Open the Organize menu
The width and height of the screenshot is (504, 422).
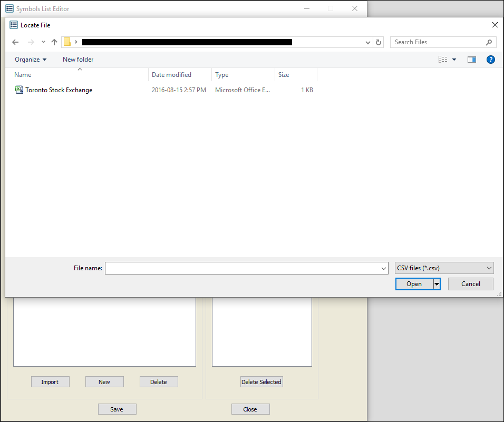pos(31,60)
